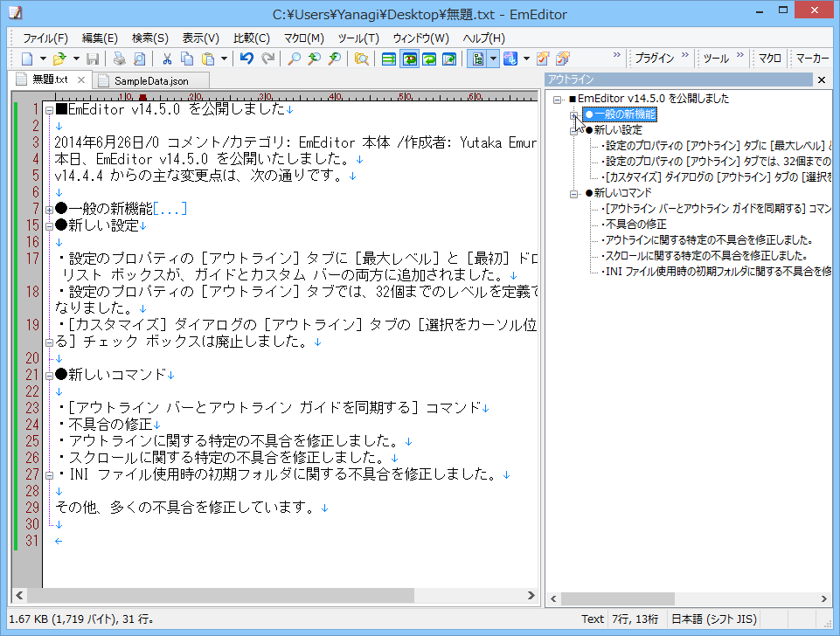Select the ・不具合の修正 outline item
This screenshot has height=636, width=840.
pos(634,225)
